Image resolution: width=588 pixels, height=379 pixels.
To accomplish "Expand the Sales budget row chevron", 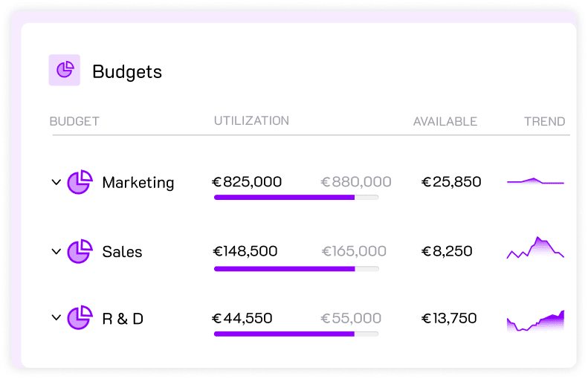I will [56, 251].
